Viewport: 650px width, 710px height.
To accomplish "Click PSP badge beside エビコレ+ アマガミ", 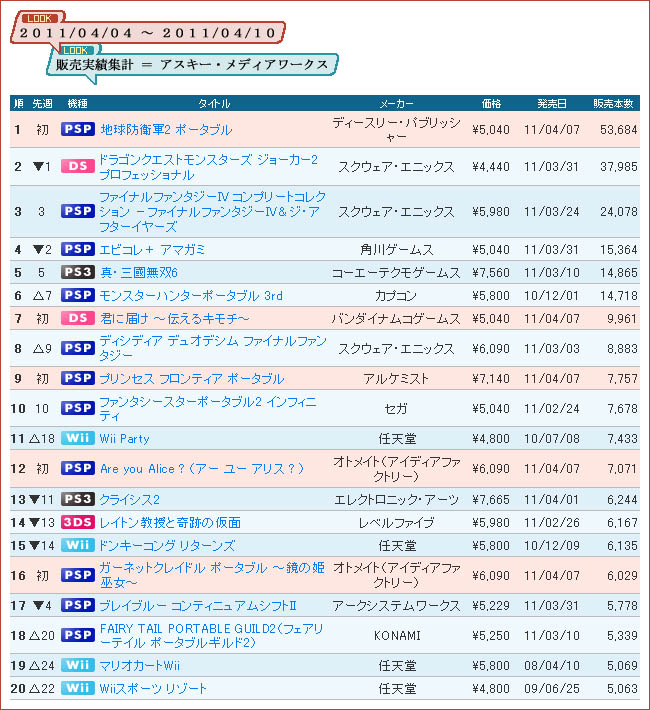I will (x=78, y=249).
